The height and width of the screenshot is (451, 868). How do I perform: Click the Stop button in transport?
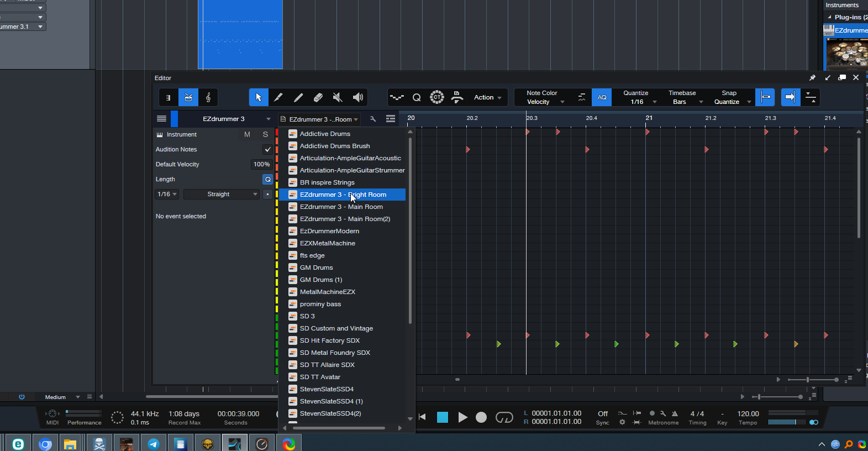[x=443, y=417]
